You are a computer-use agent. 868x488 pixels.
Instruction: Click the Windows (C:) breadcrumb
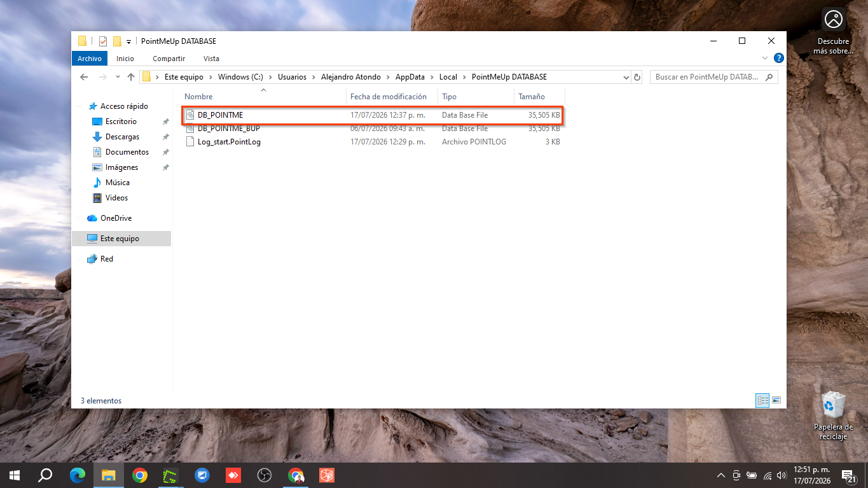click(x=240, y=77)
